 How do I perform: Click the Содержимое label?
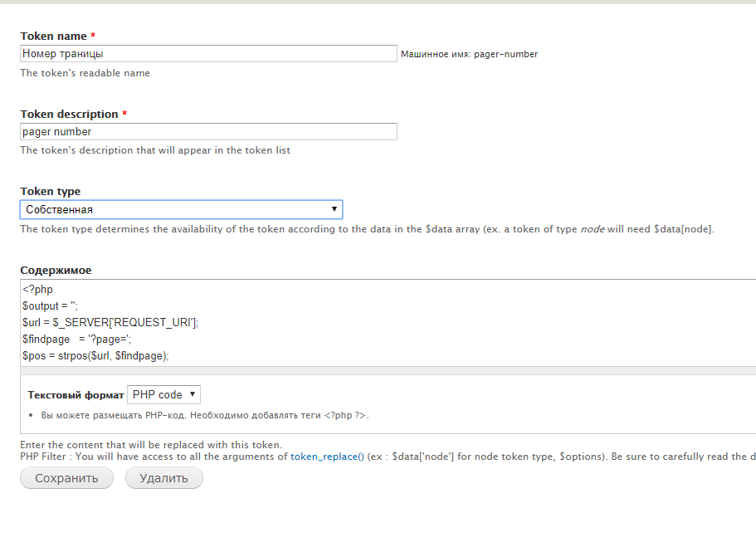pyautogui.click(x=56, y=271)
